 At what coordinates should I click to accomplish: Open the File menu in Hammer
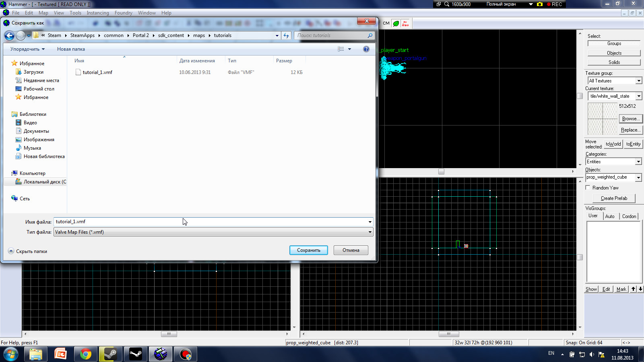16,13
